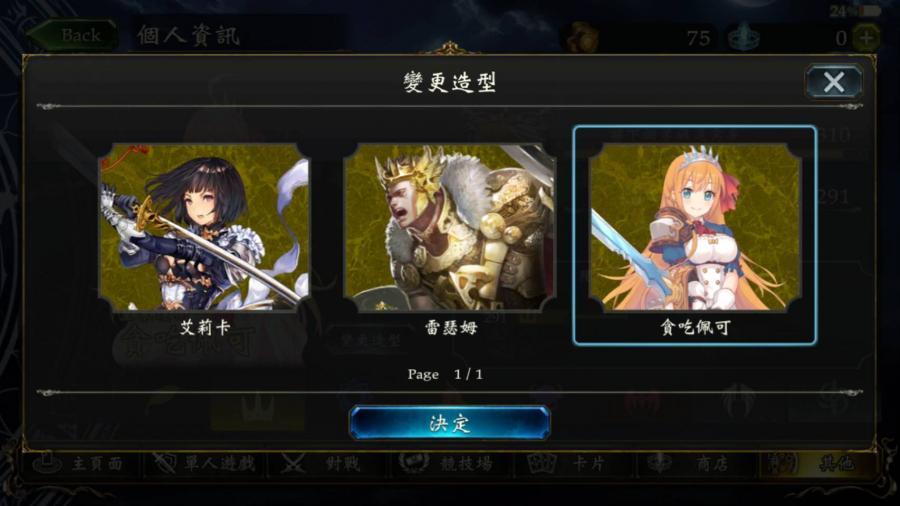Open the 其他 tab
This screenshot has height=506, width=900.
pos(816,464)
